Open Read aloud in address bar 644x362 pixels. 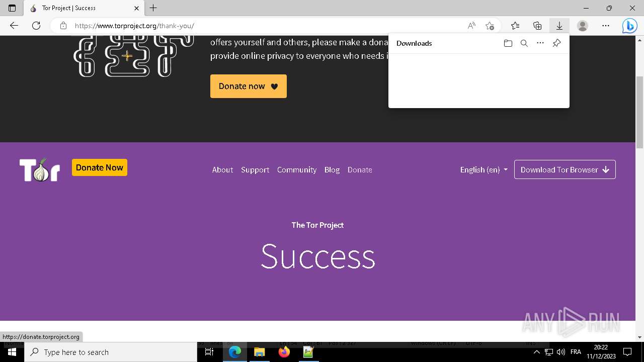pos(471,26)
